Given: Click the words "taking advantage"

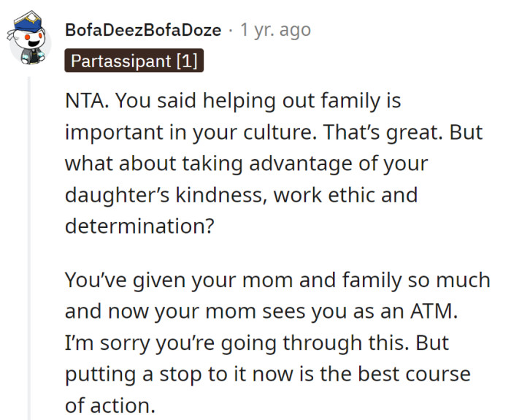Looking at the screenshot, I should pyautogui.click(x=277, y=163).
